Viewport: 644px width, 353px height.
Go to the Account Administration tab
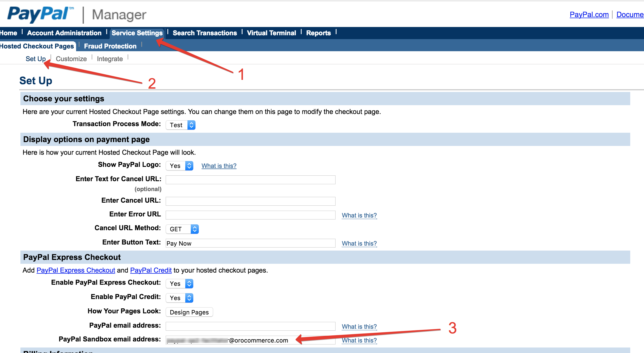point(64,33)
